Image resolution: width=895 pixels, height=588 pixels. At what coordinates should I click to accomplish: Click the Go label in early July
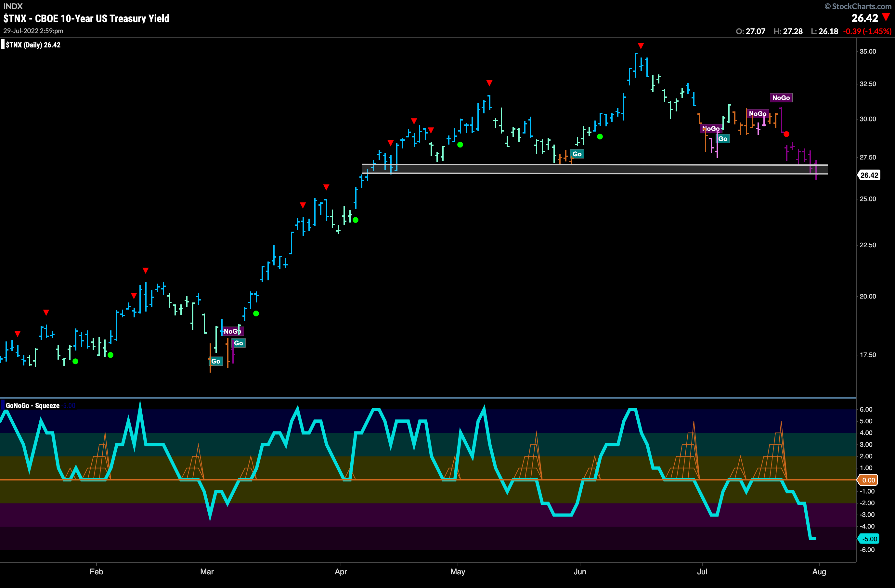(x=723, y=139)
